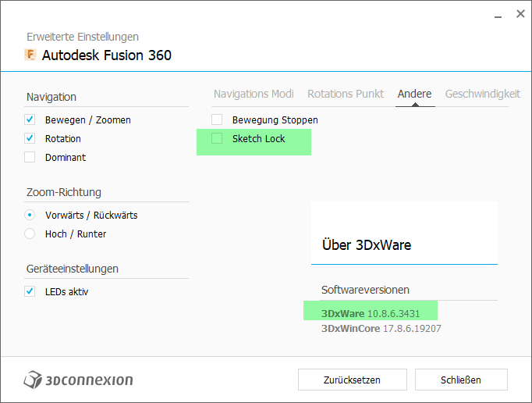
Task: Click the 3Dconnexion logo icon
Action: [33, 380]
